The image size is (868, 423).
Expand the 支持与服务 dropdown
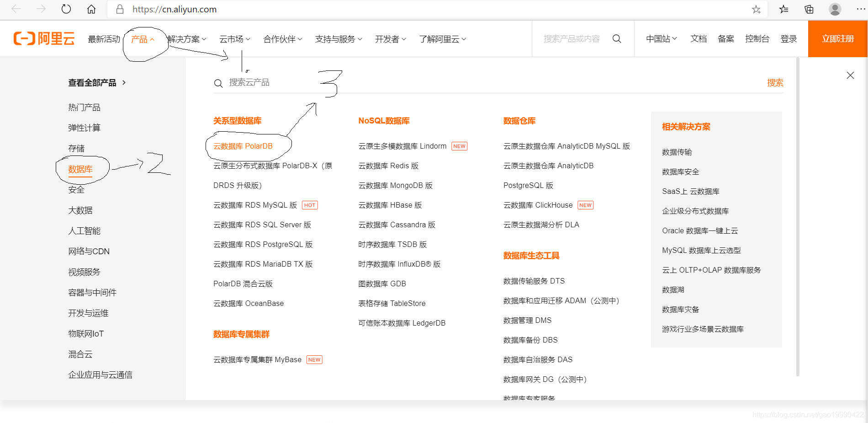click(x=339, y=39)
